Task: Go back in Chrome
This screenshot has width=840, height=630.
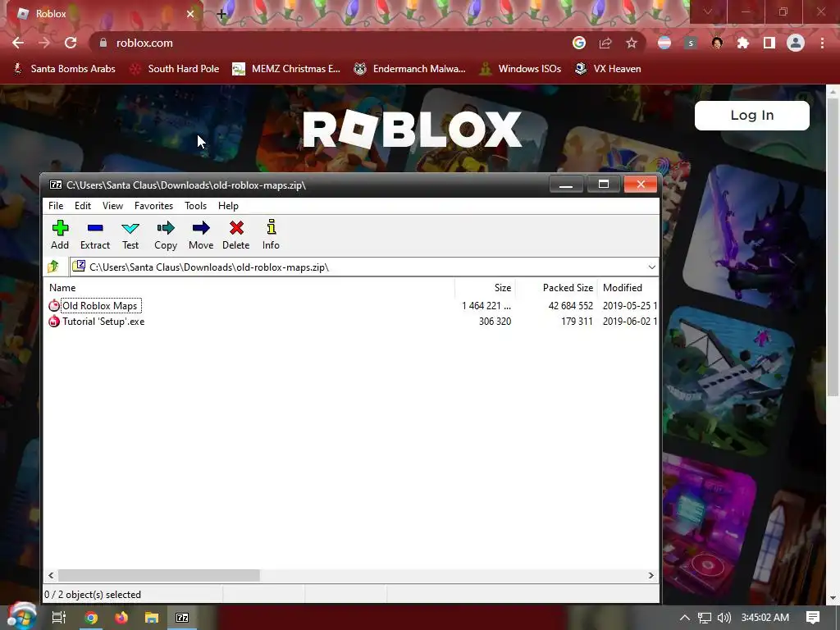Action: pyautogui.click(x=18, y=43)
